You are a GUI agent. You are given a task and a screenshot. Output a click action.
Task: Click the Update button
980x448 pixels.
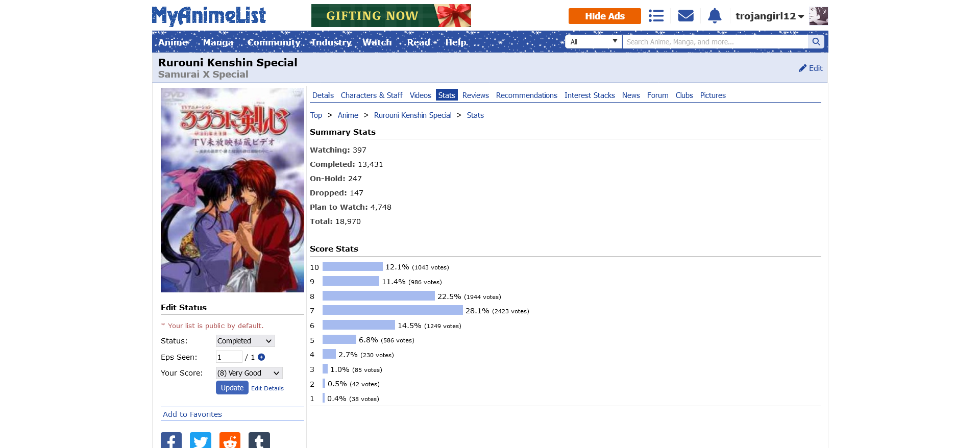coord(232,388)
